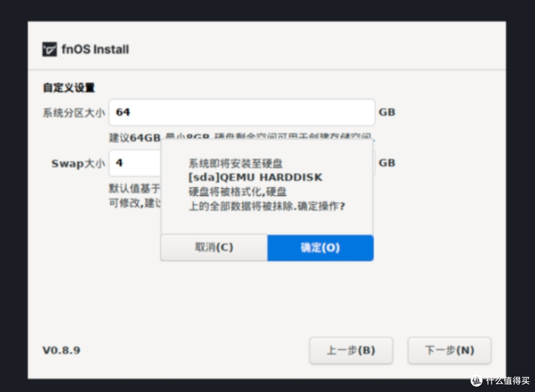
Task: Proceed with 下一步(N) button
Action: click(449, 350)
